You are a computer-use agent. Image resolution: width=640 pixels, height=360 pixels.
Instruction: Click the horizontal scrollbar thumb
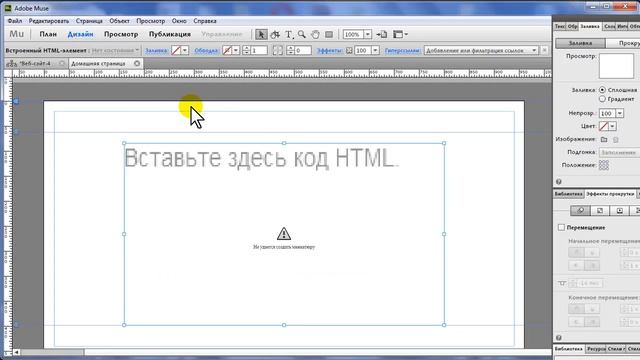click(x=53, y=352)
